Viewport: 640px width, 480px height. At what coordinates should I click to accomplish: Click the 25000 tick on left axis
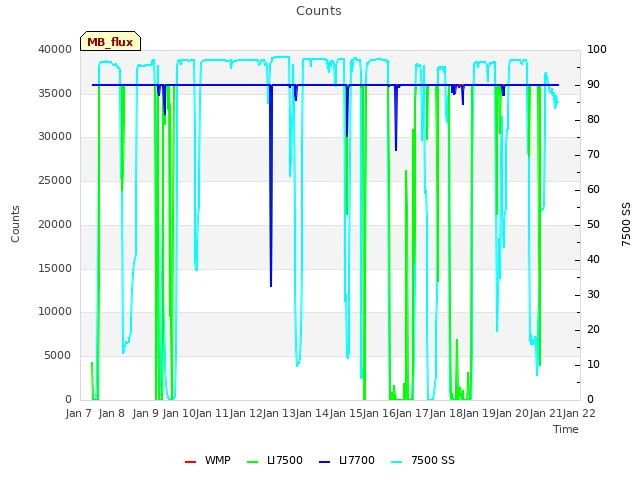click(55, 181)
